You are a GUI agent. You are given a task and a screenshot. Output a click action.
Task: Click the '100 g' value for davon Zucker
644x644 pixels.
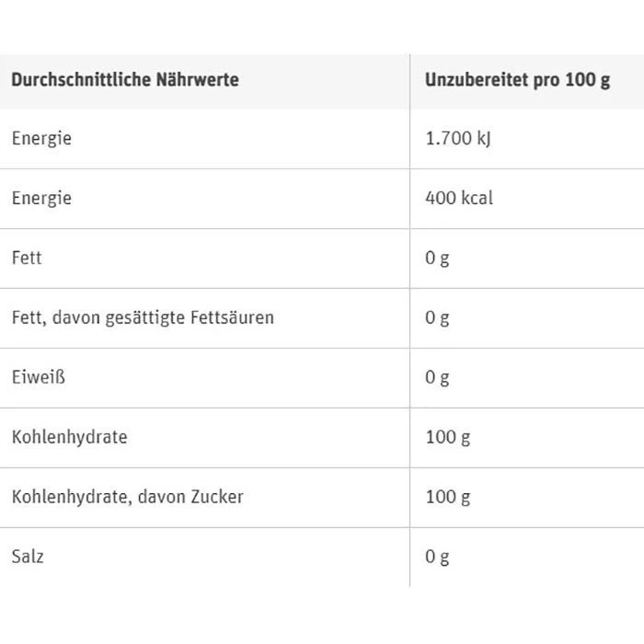tap(447, 497)
